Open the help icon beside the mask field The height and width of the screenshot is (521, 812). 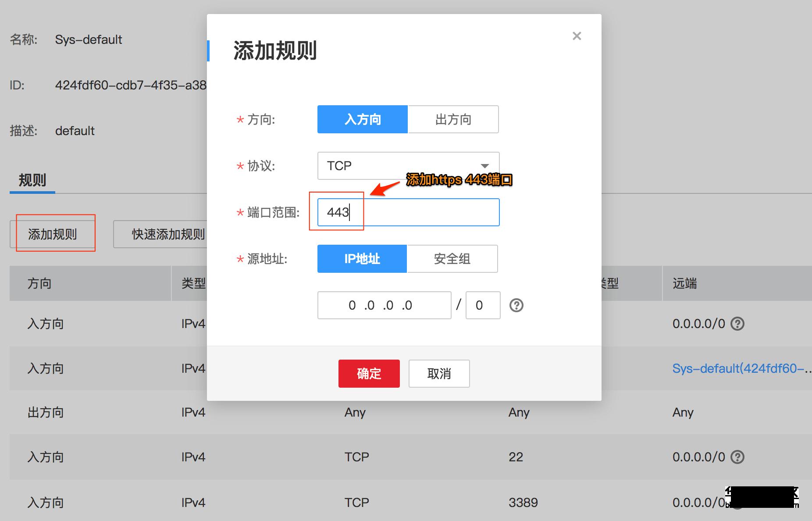516,305
